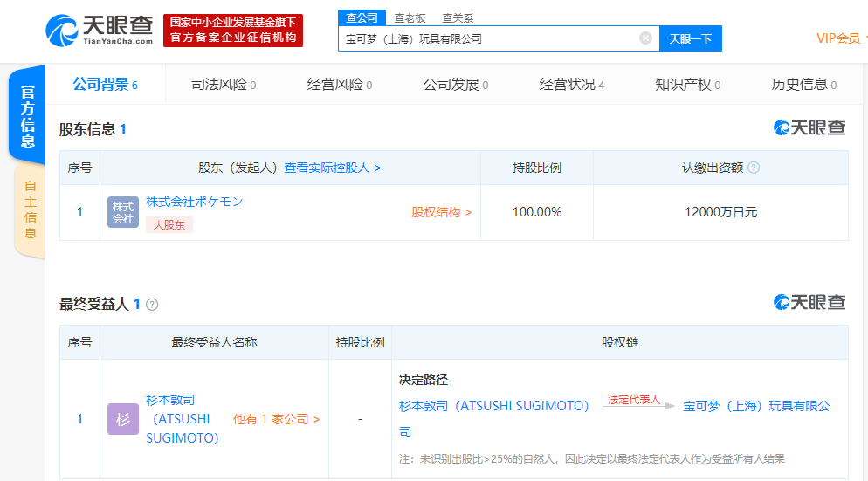This screenshot has width=868, height=481.
Task: Click the 持股比例 header in shareholder table
Action: 537,168
